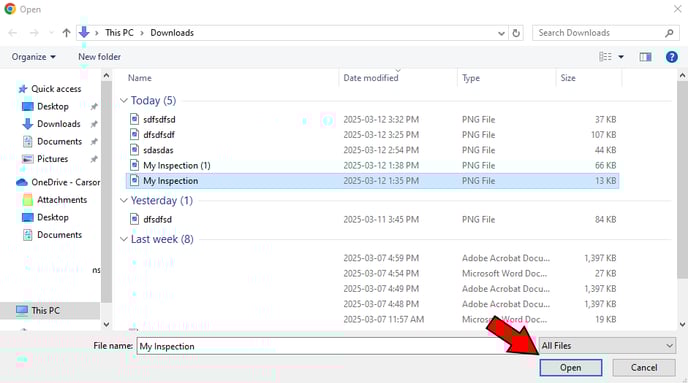Click the sdfsdfsd file icon
688x383 pixels.
(135, 119)
